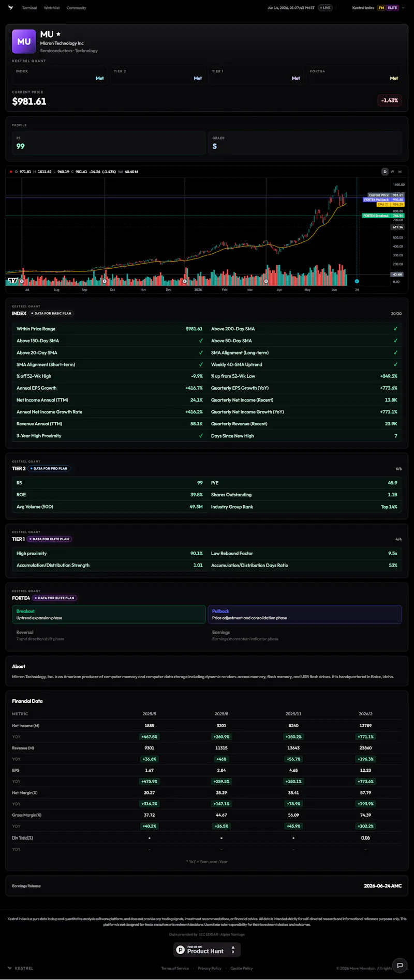414x980 pixels.
Task: Click the earnings marker near January 2026
Action: coord(185,281)
